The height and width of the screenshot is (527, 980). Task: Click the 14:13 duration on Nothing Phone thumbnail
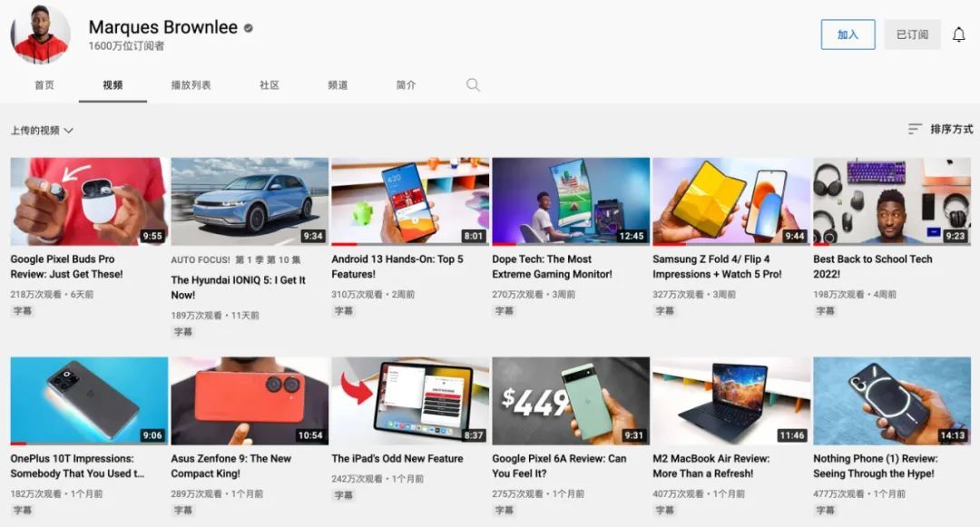click(953, 435)
